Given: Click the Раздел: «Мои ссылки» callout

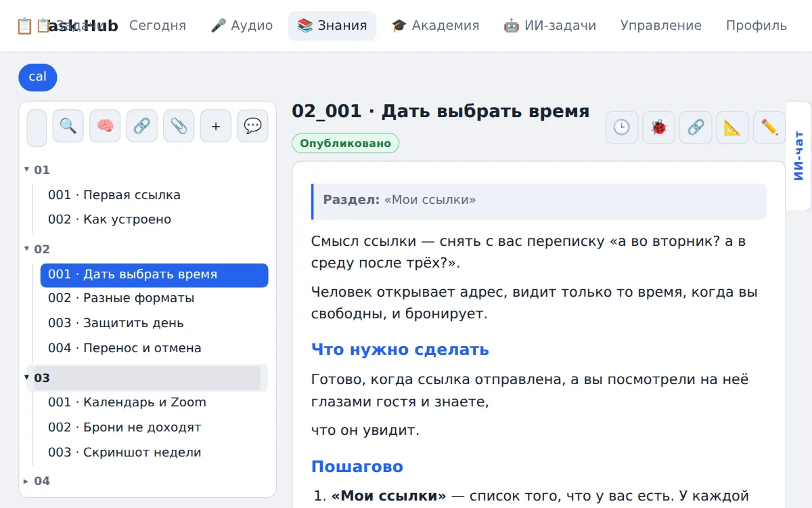Looking at the screenshot, I should [x=539, y=201].
